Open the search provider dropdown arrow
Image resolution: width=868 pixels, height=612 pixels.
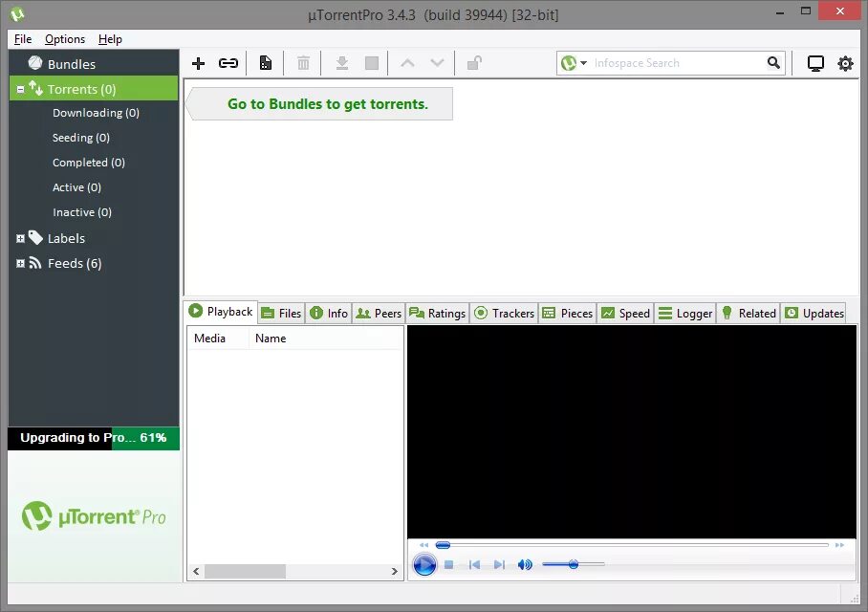(583, 63)
